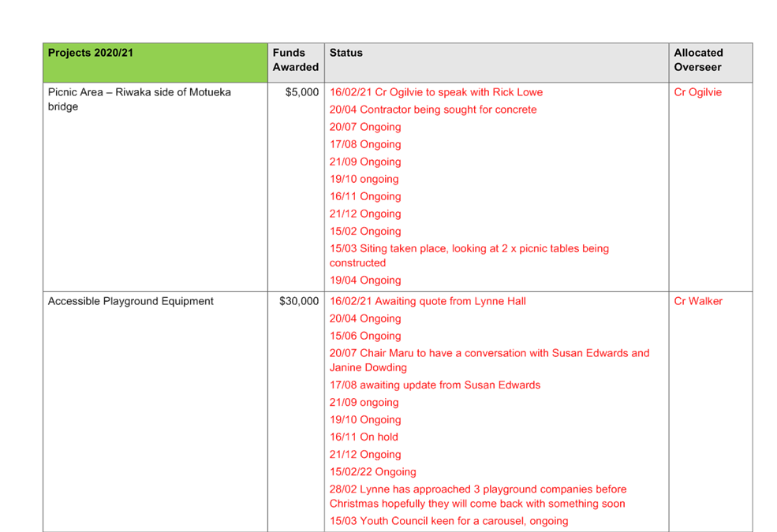The width and height of the screenshot is (777, 532).
Task: Select '16/02/21 Cr Ogilvie to speak with Rick Lowe'
Action: coord(436,92)
